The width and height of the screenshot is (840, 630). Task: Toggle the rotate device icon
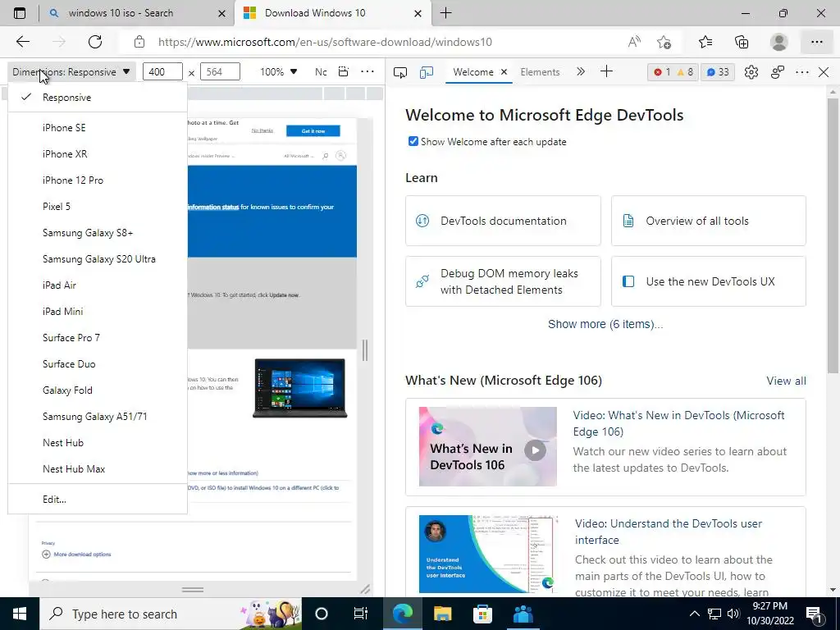pyautogui.click(x=344, y=72)
